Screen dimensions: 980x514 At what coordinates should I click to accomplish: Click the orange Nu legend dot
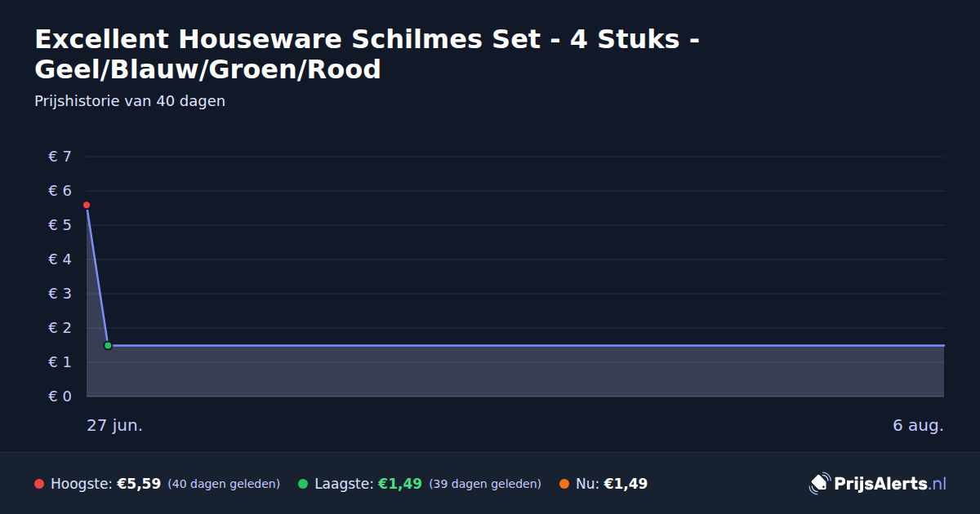point(564,484)
